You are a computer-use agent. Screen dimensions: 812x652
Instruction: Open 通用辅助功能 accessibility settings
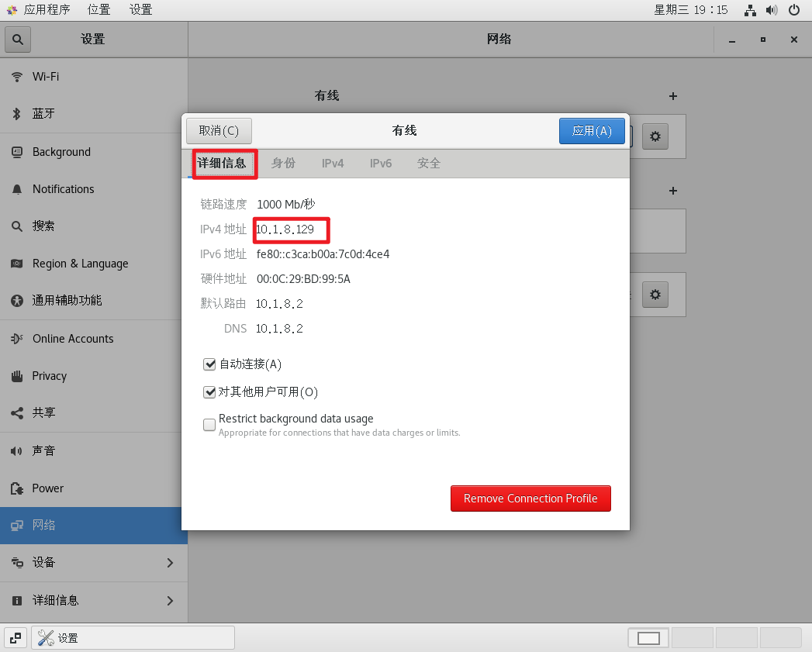pos(94,300)
